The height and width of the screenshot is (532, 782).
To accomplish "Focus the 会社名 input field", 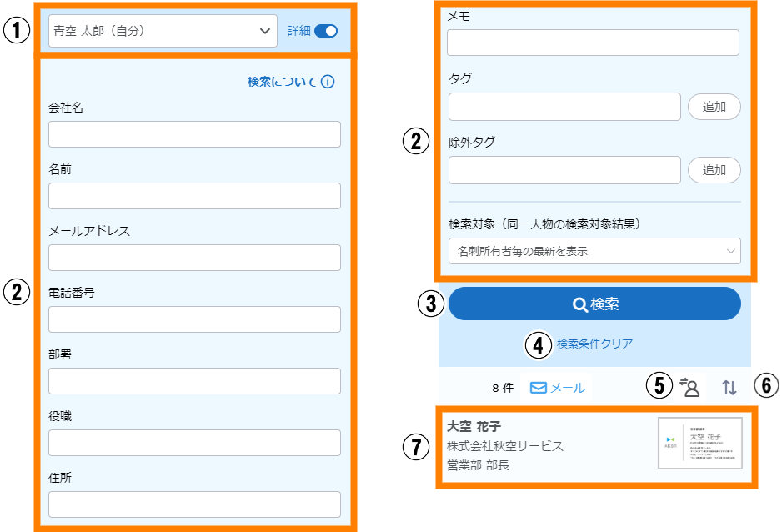I will [x=194, y=134].
